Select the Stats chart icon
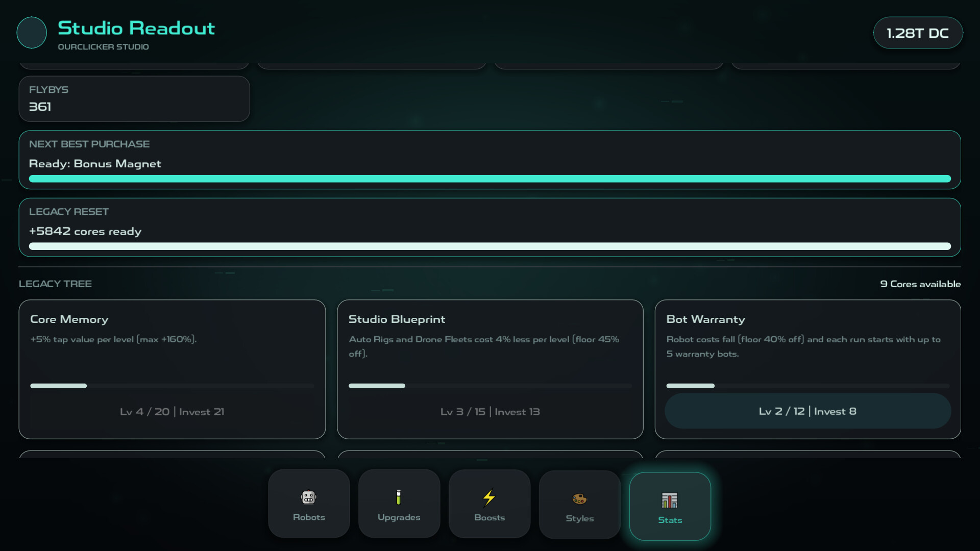The width and height of the screenshot is (980, 551). (670, 500)
